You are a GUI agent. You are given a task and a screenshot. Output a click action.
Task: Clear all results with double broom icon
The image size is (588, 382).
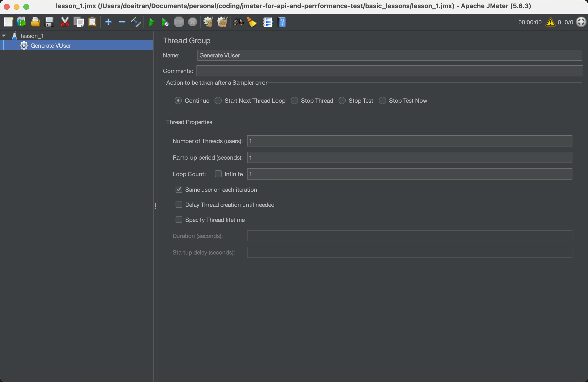point(222,22)
